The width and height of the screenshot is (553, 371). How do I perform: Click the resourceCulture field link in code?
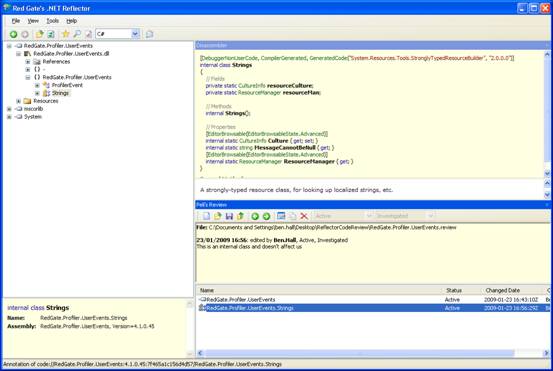(x=290, y=86)
